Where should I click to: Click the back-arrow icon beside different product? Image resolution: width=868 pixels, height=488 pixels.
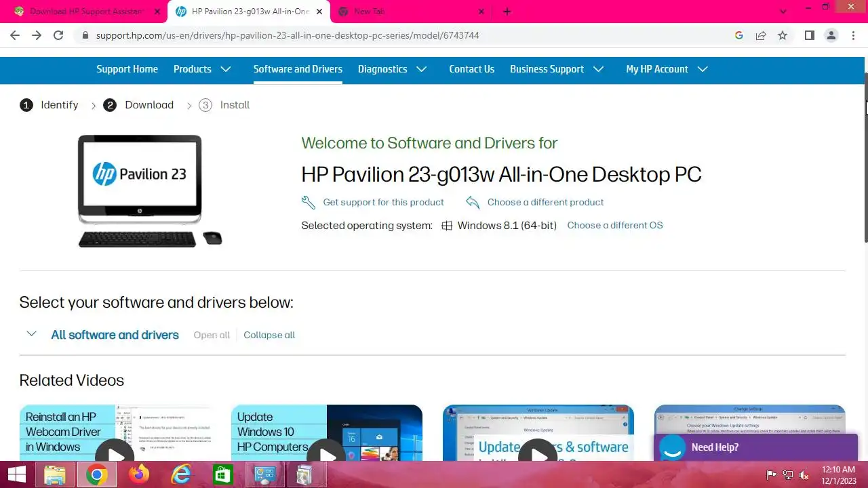473,202
